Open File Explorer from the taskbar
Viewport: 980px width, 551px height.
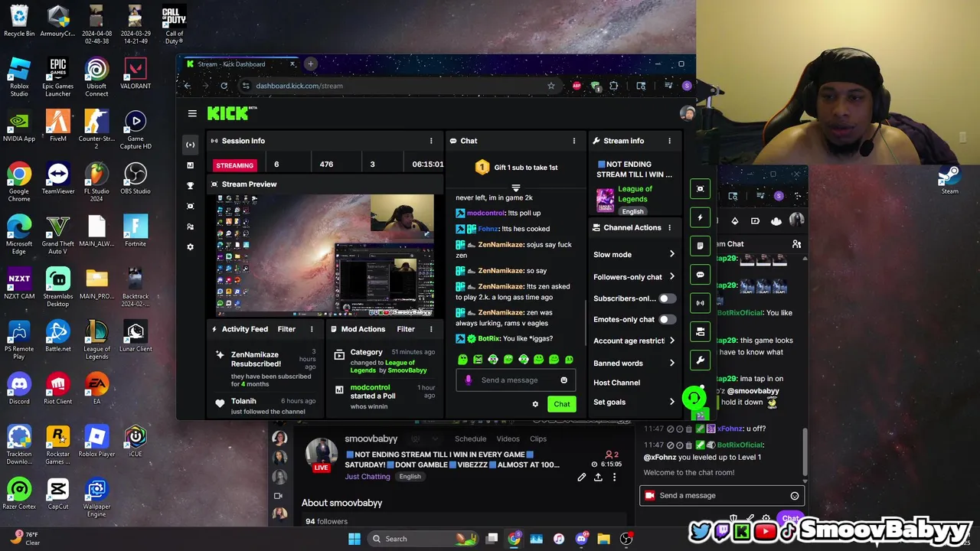point(604,539)
